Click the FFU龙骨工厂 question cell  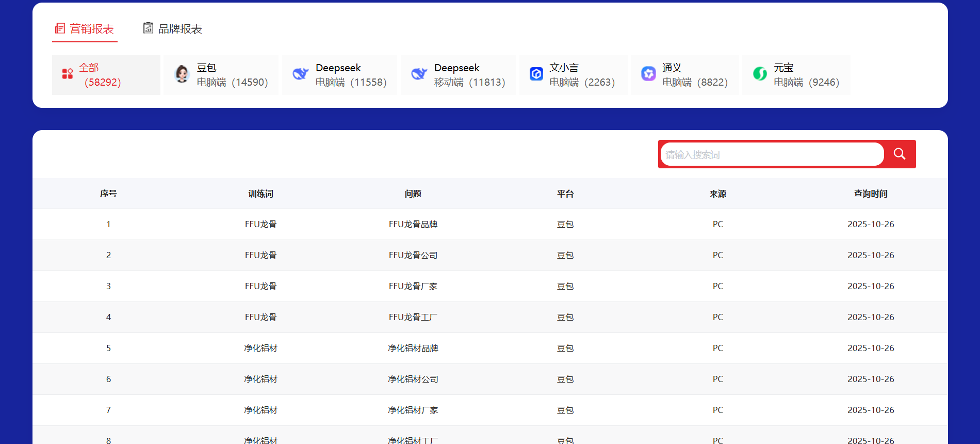[413, 317]
